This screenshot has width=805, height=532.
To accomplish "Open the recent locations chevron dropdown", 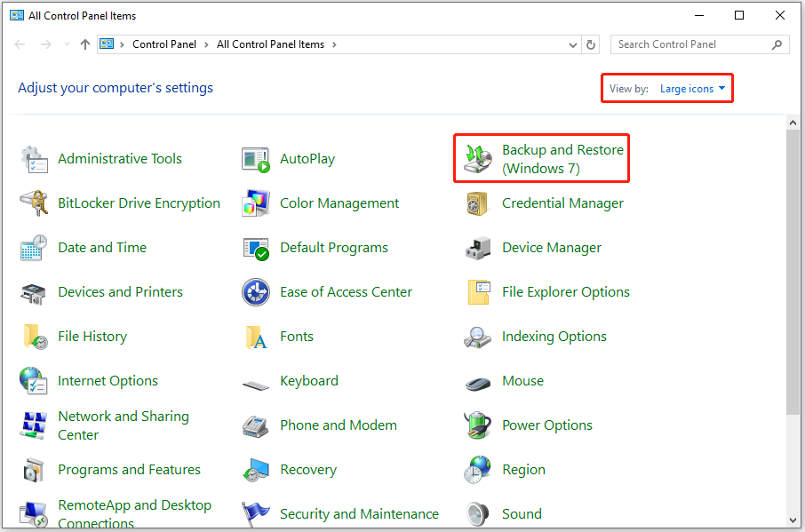I will [66, 44].
